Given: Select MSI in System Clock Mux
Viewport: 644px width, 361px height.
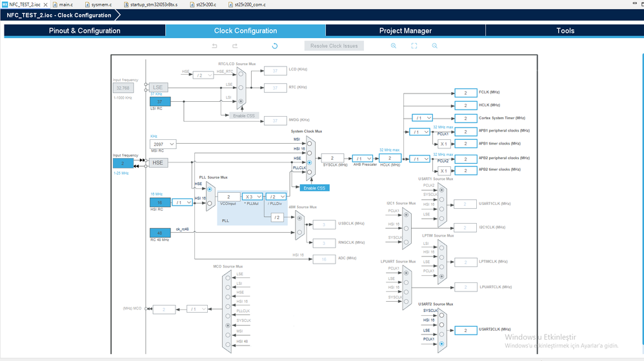Looking at the screenshot, I should point(309,144).
